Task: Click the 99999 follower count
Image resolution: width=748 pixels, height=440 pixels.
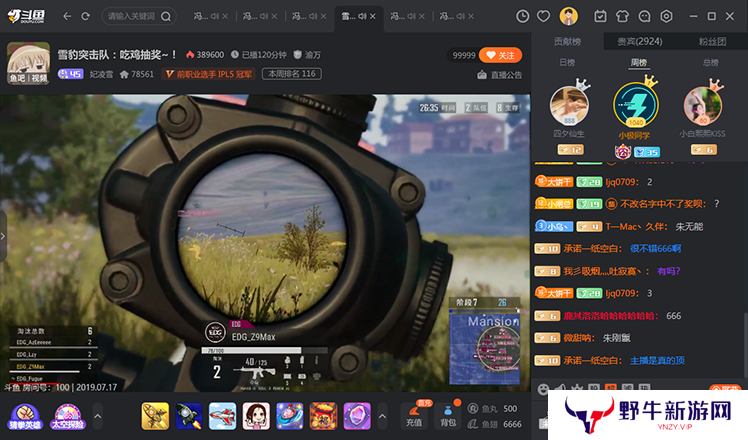Action: pyautogui.click(x=464, y=55)
